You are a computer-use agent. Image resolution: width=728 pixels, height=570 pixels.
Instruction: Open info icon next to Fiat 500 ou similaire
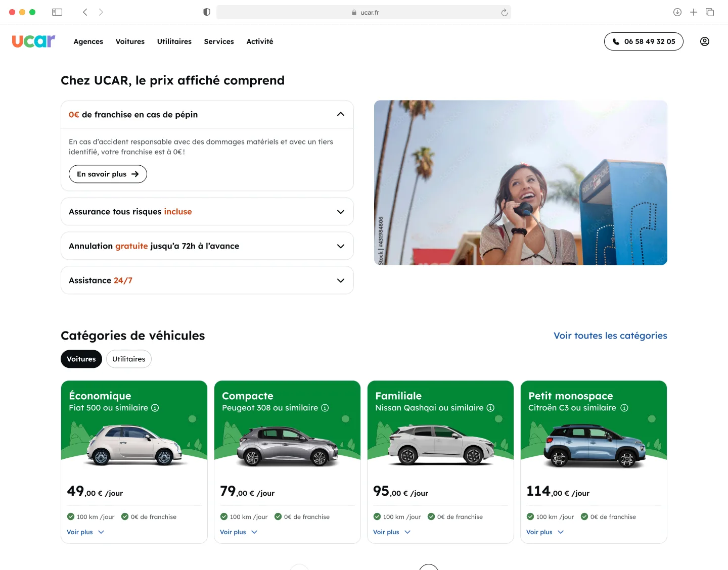155,408
